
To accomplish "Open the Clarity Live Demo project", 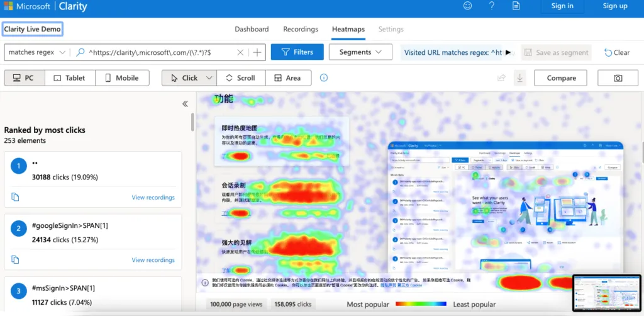I will coord(33,29).
